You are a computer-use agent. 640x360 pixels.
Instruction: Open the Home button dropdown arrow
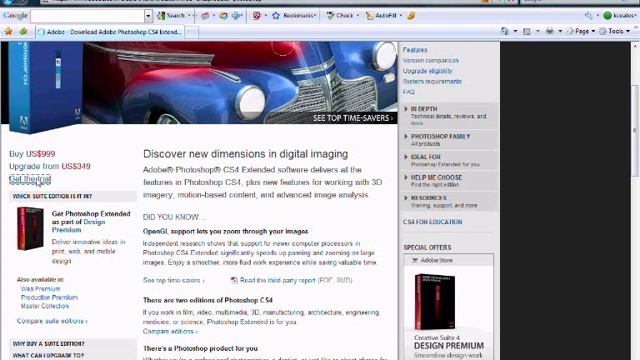pos(515,31)
